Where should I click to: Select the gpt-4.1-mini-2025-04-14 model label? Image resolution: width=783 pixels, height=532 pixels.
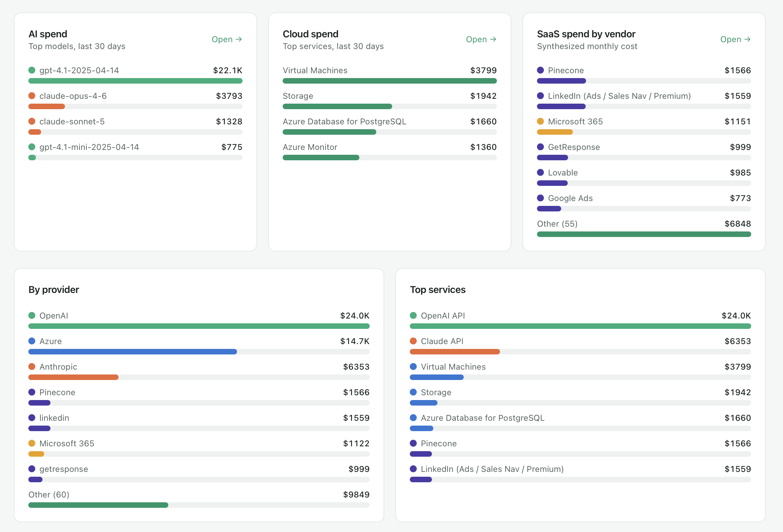pos(89,147)
